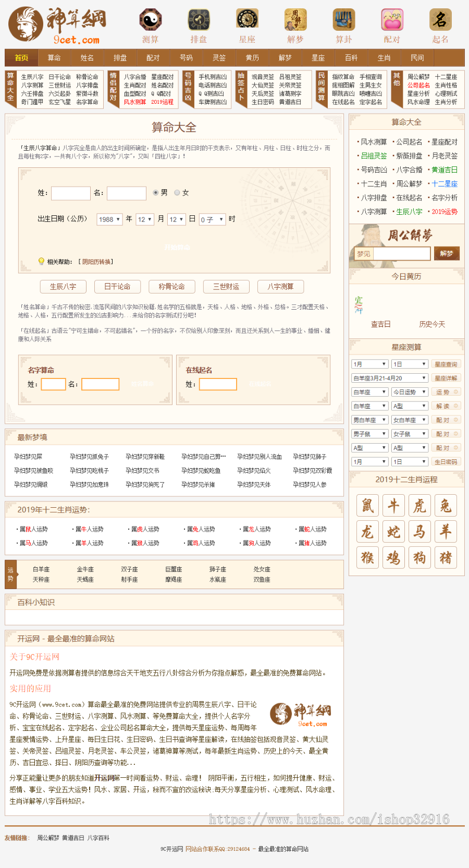This screenshot has width=469, height=868.
Task: Expand the birth hour 0子 dropdown
Action: pos(212,219)
